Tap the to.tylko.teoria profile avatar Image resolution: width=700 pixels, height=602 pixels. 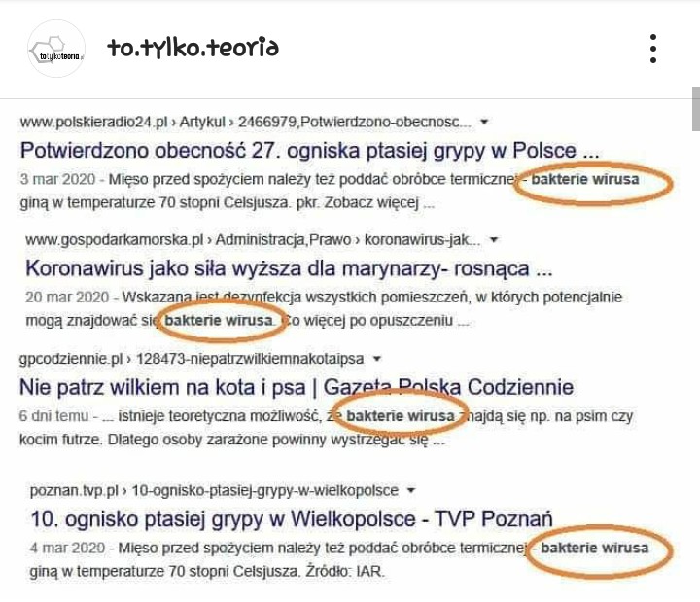(57, 49)
